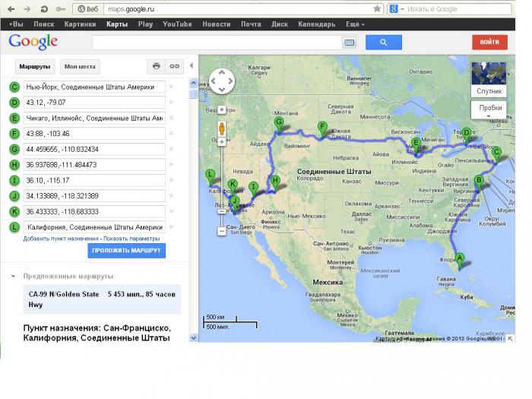Switch map to Спутник satellite view
This screenshot has height=399, width=532.
tap(489, 80)
